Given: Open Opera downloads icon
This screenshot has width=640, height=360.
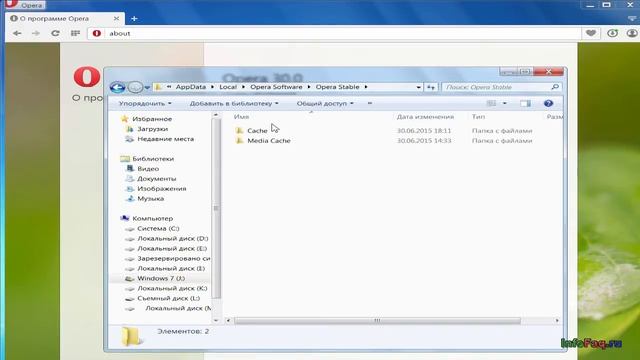Looking at the screenshot, I should pos(612,33).
